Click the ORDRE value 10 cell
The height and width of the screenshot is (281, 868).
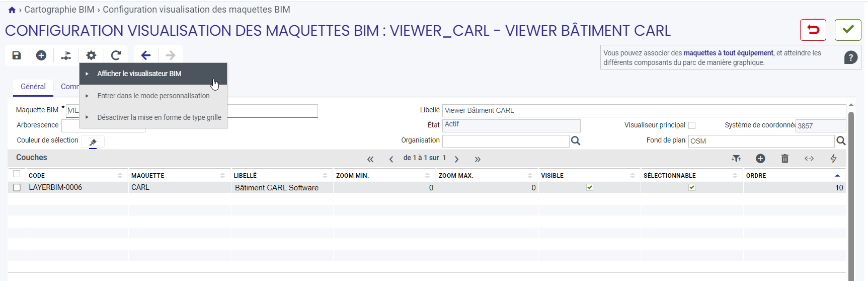[795, 187]
